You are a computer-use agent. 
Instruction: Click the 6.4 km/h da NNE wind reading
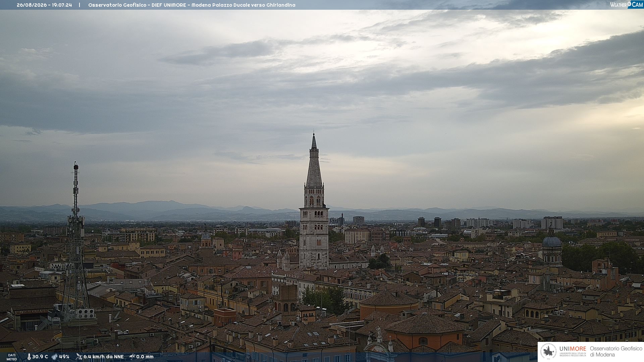[104, 357]
